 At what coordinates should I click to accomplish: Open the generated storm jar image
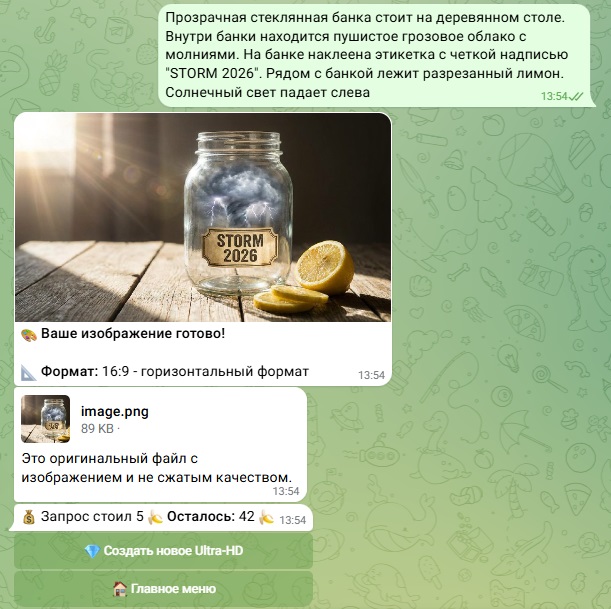[203, 217]
